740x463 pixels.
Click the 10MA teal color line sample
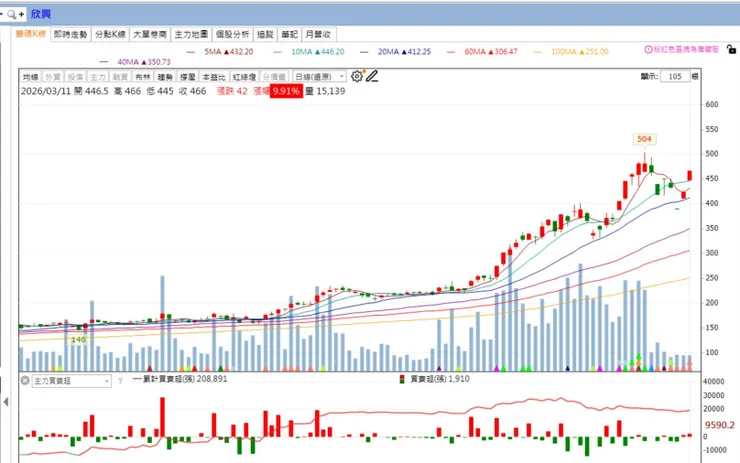click(x=278, y=52)
